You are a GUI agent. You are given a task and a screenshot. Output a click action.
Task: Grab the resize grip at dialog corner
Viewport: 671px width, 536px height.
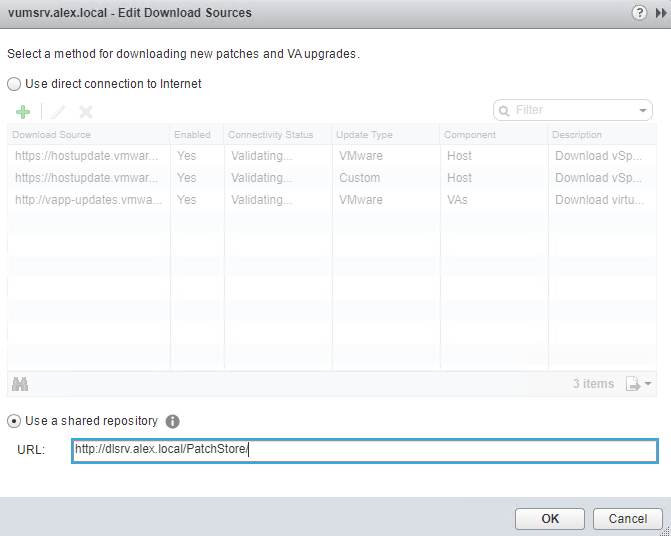pos(666,531)
